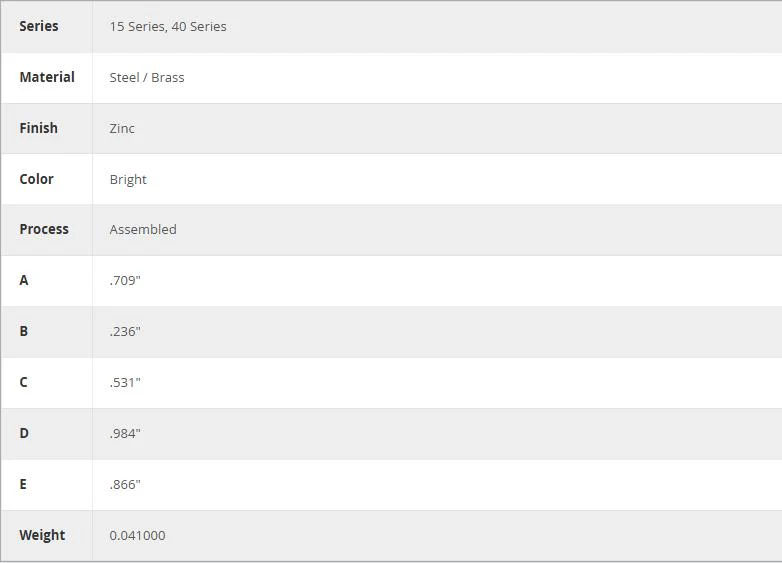Select the .984" value for dimension D
Image resolution: width=782 pixels, height=563 pixels.
point(125,433)
